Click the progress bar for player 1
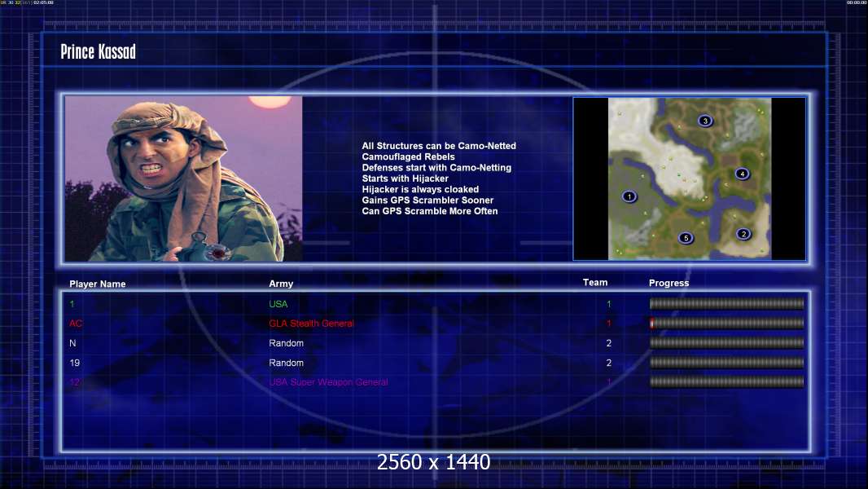Image resolution: width=868 pixels, height=489 pixels. 726,303
